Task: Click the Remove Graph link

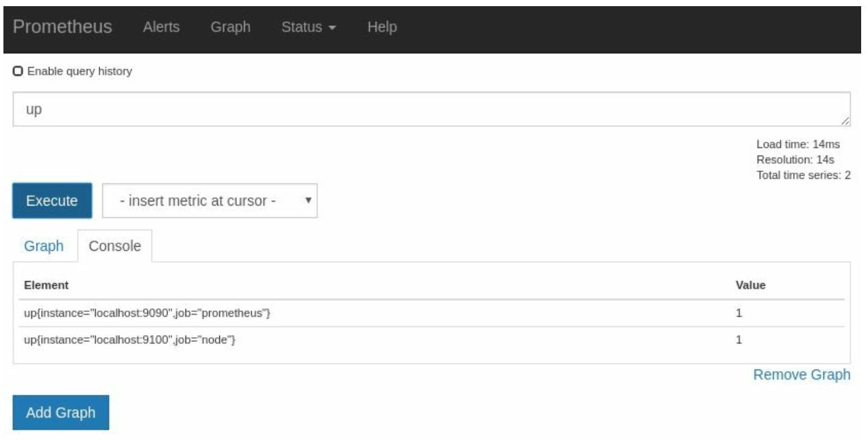Action: pos(802,375)
